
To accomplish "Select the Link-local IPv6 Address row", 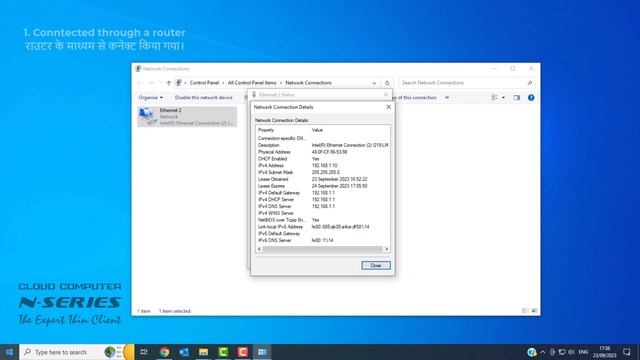I will click(322, 227).
